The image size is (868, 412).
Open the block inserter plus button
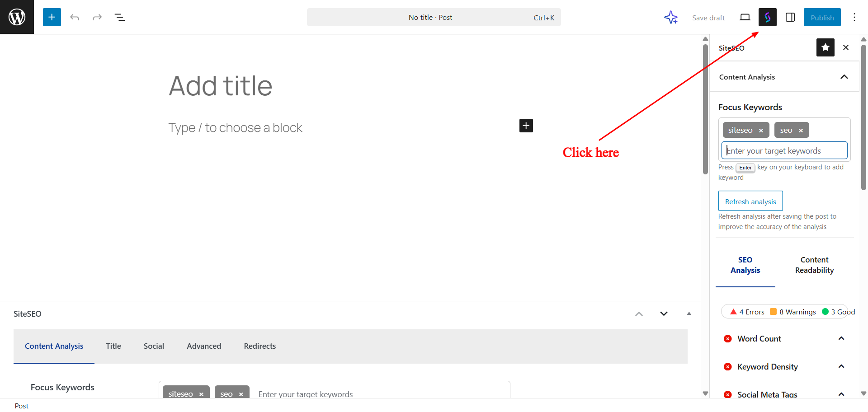pos(52,17)
